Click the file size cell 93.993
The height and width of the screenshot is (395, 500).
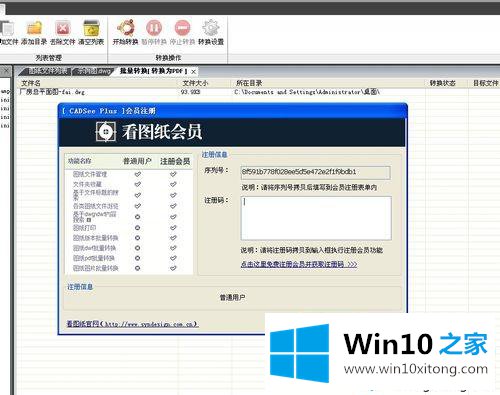(190, 92)
